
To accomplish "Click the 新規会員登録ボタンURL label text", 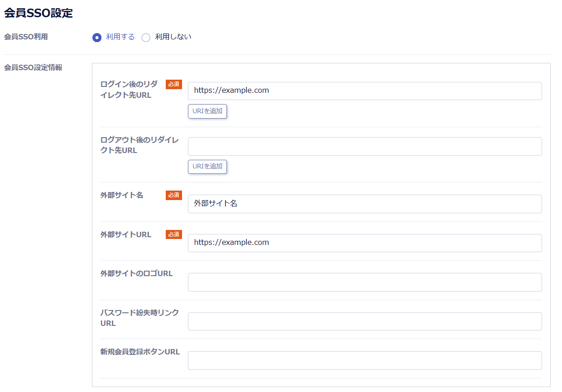I will tap(140, 352).
